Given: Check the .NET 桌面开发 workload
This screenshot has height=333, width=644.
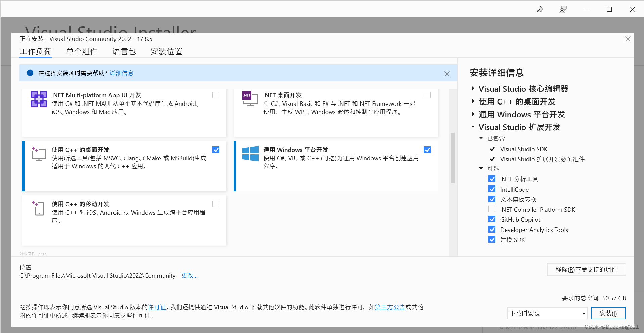Looking at the screenshot, I should click(x=427, y=95).
